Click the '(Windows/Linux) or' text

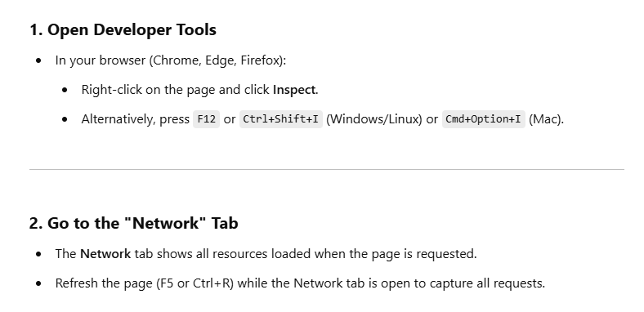pos(382,119)
